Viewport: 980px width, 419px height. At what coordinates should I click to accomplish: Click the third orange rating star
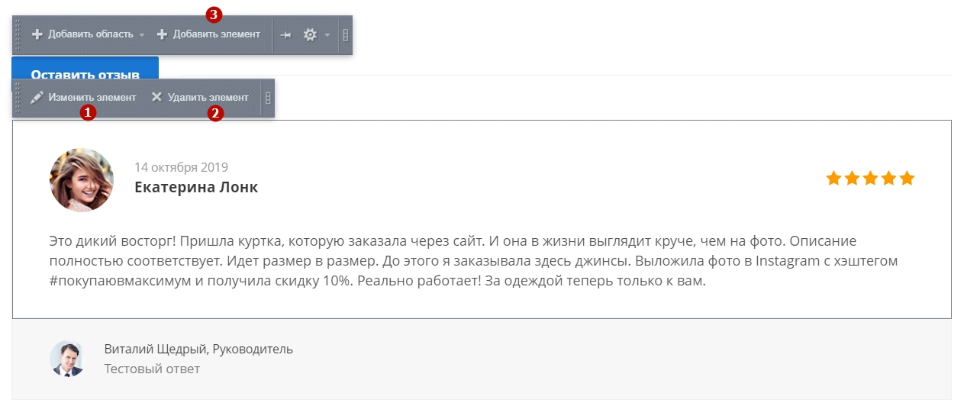click(870, 179)
